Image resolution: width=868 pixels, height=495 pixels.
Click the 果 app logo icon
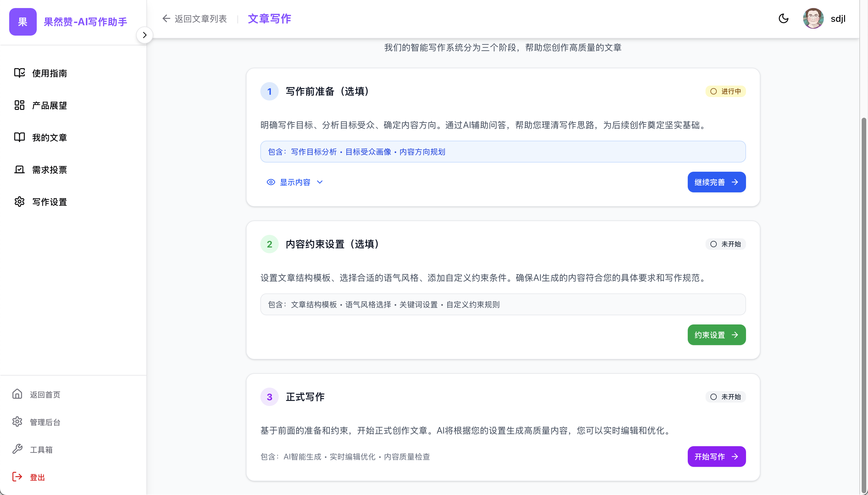pos(23,22)
